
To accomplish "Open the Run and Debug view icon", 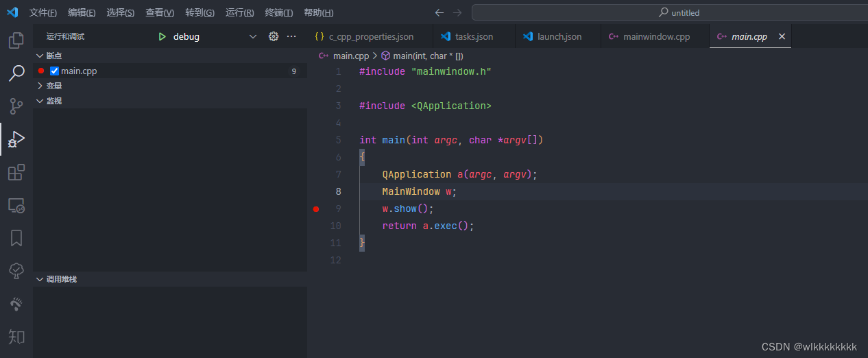I will coord(16,139).
